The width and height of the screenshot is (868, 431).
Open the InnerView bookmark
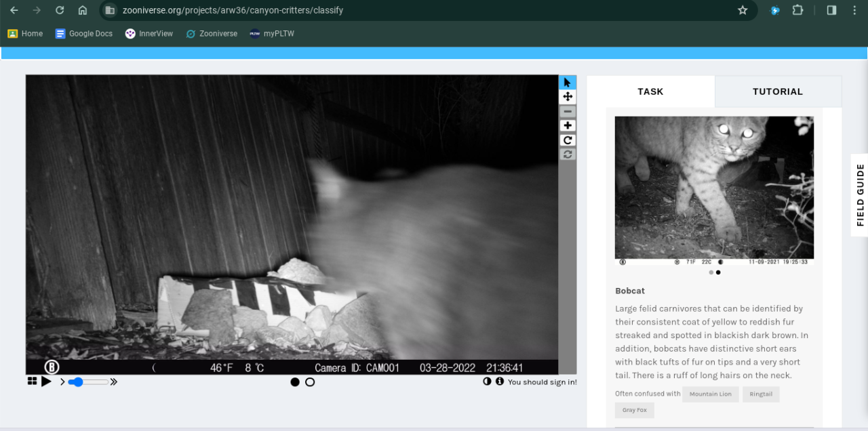click(x=149, y=33)
